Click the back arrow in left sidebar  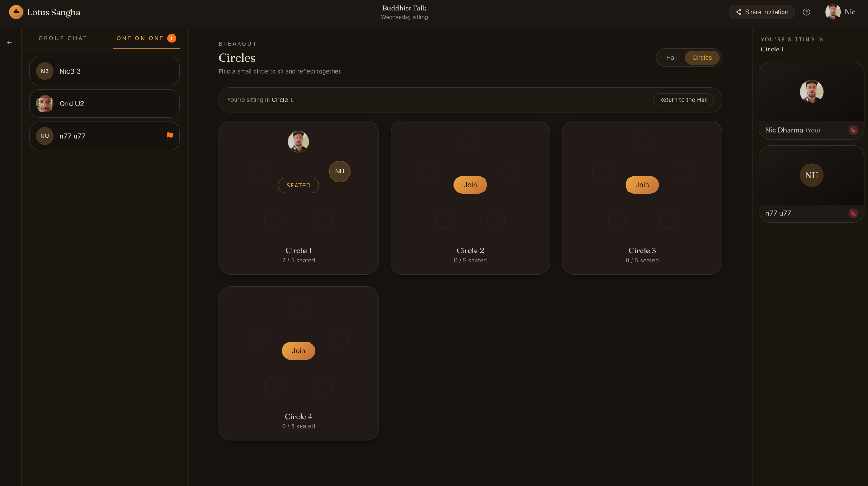9,43
